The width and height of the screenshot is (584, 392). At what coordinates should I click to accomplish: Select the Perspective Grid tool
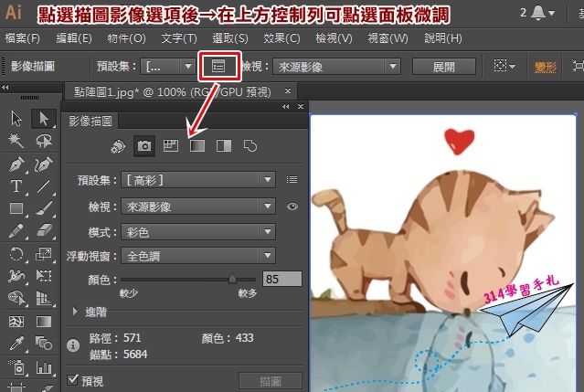(44, 298)
